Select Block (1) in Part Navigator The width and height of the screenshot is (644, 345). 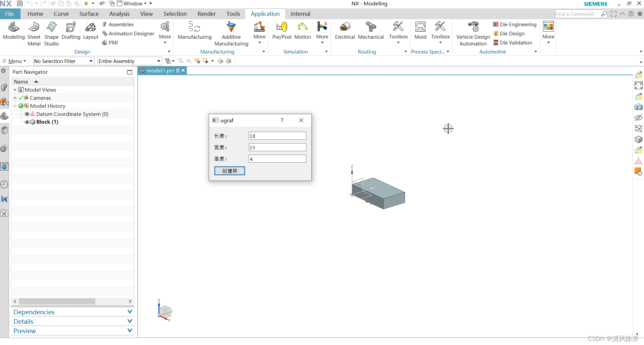click(47, 122)
